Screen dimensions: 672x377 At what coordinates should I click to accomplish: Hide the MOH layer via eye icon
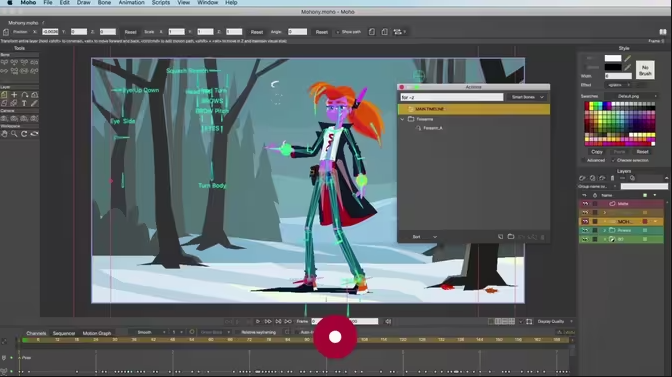pos(585,221)
